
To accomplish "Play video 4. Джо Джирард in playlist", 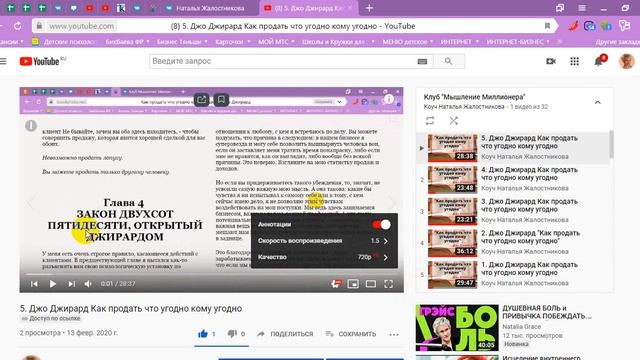I will [x=513, y=179].
